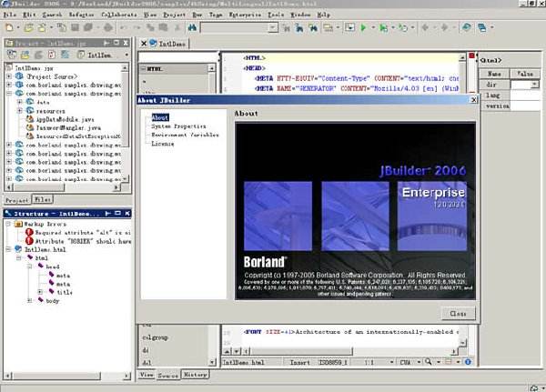Click the lang property value field

coord(525,94)
